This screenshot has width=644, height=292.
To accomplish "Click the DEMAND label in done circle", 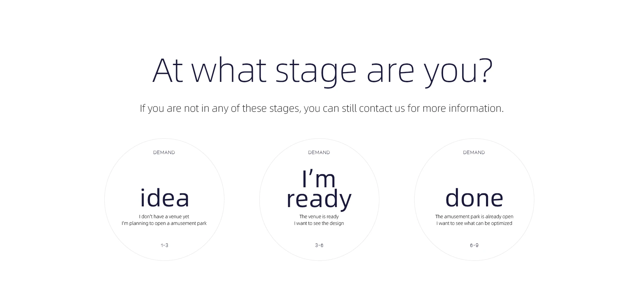I will (474, 152).
